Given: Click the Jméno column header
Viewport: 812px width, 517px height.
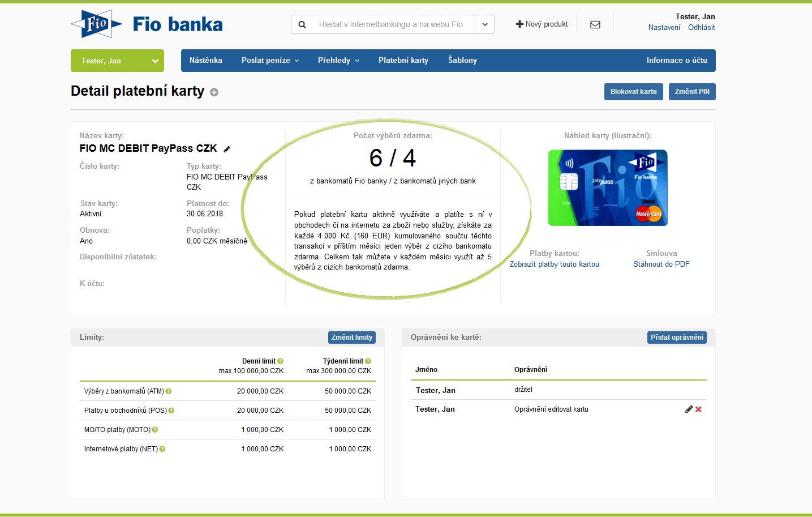Looking at the screenshot, I should pos(426,370).
